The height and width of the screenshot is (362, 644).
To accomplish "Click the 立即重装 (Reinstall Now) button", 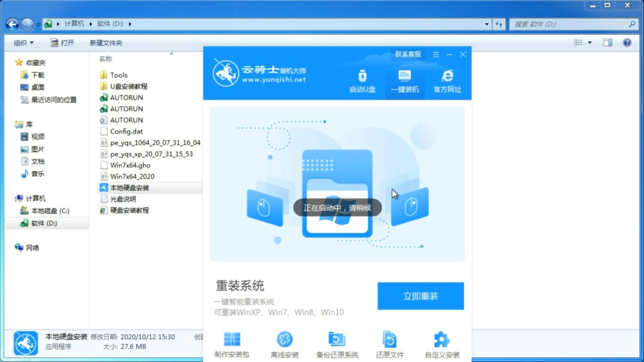I will point(421,296).
